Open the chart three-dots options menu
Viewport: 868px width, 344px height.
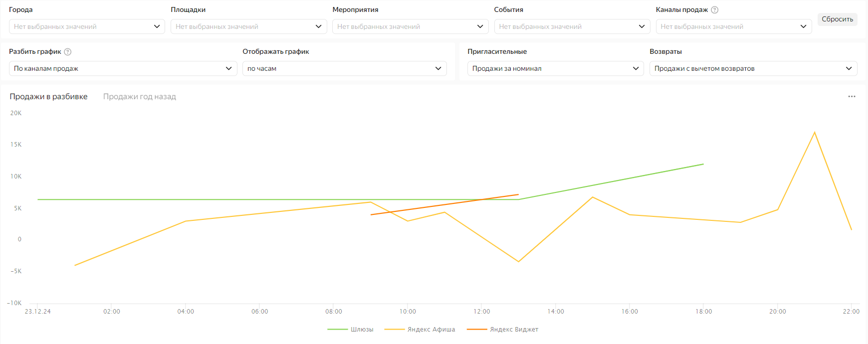(x=852, y=97)
